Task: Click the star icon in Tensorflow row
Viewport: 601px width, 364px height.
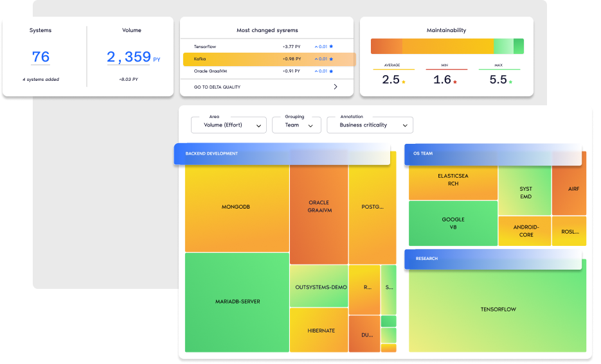Action: coord(331,47)
